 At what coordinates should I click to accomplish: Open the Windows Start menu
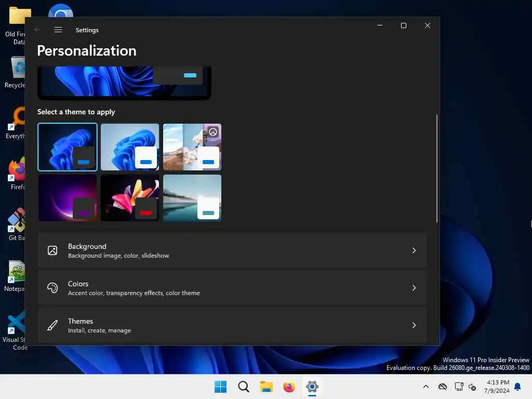tap(220, 387)
